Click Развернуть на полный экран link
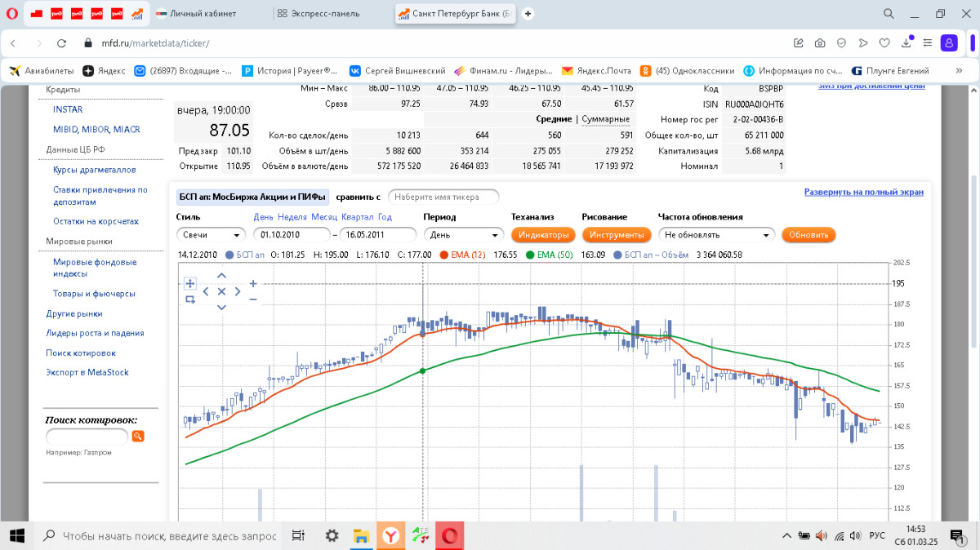The width and height of the screenshot is (980, 550). click(x=863, y=193)
